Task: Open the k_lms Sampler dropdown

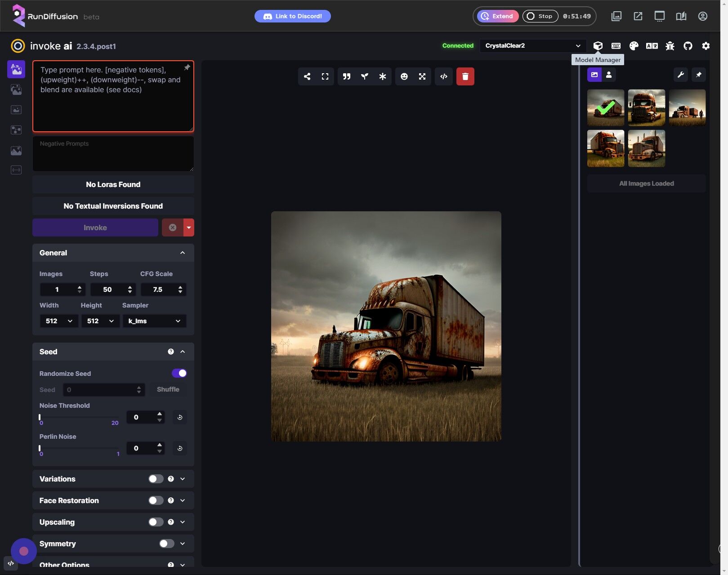Action: tap(154, 321)
